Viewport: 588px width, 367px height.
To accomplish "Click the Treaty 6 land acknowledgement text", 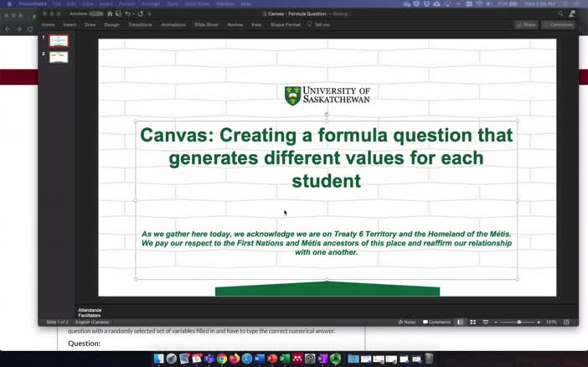I will coord(327,243).
